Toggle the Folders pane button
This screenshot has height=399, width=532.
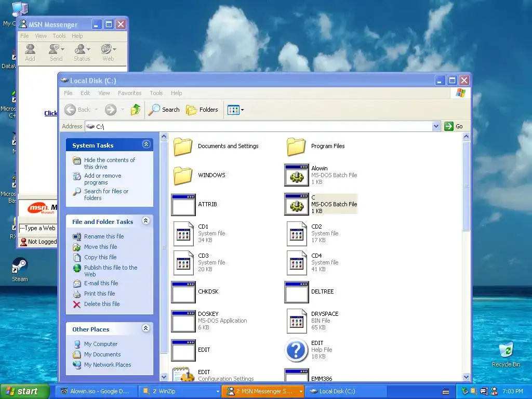[202, 110]
